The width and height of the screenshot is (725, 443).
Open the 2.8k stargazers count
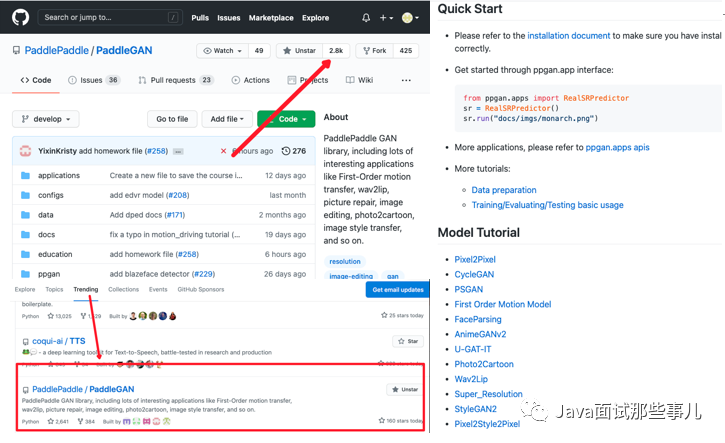pos(336,51)
